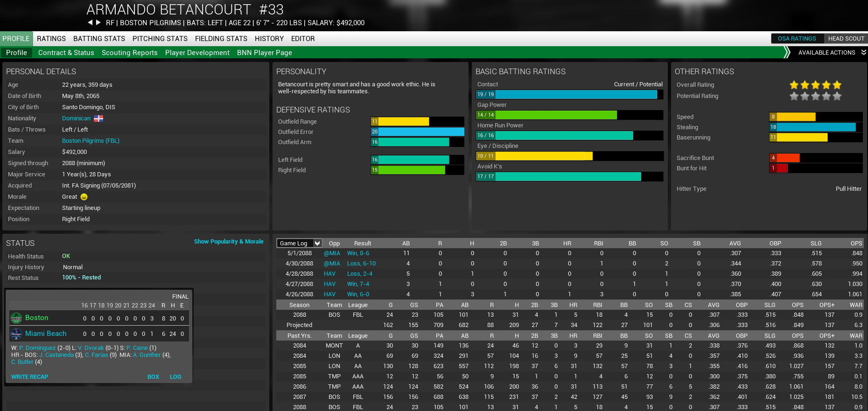Open winning pitcher P. Dominguez
Screen dimensions: 868x411
(x=37, y=348)
